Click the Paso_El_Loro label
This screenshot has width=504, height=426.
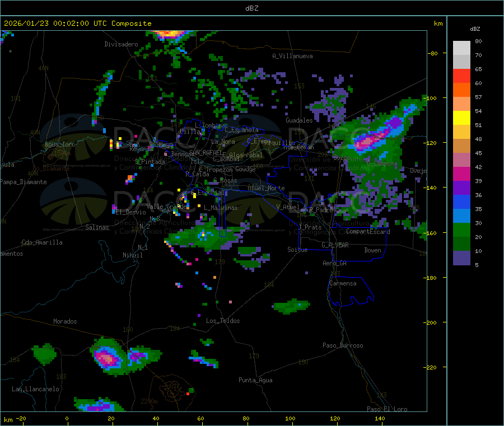pos(388,409)
